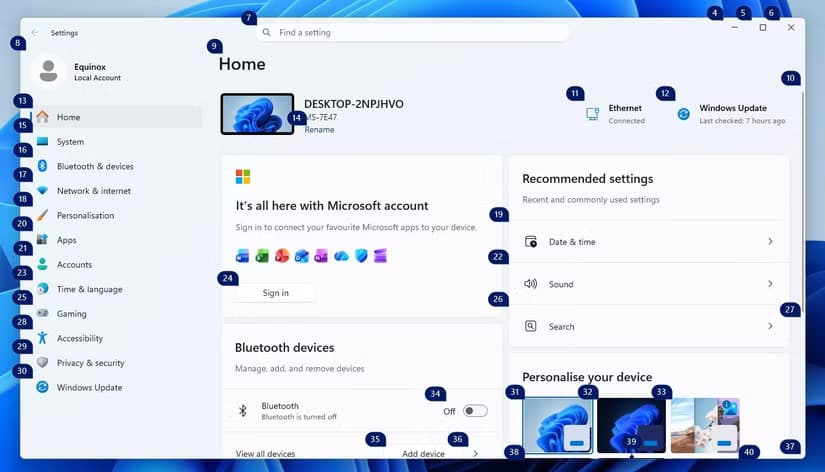The height and width of the screenshot is (472, 825).
Task: Click the Bluetooth & devices sidebar icon
Action: pos(43,166)
